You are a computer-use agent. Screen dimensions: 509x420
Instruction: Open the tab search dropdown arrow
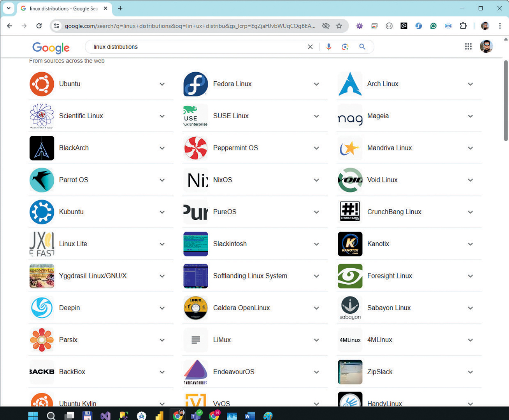[x=9, y=8]
